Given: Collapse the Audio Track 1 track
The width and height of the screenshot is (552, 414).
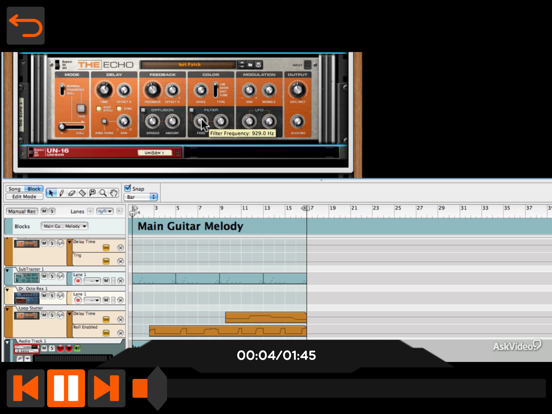Looking at the screenshot, I should coord(7,342).
